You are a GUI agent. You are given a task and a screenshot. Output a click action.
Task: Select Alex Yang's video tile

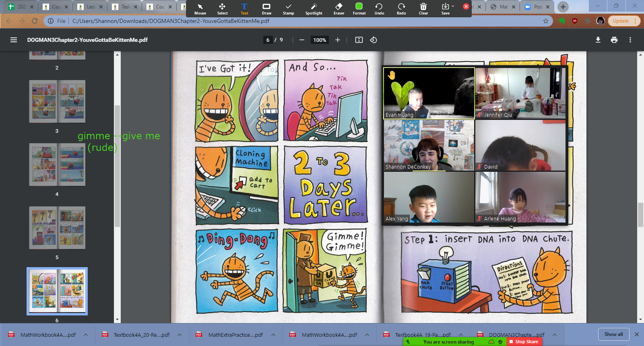pos(429,197)
